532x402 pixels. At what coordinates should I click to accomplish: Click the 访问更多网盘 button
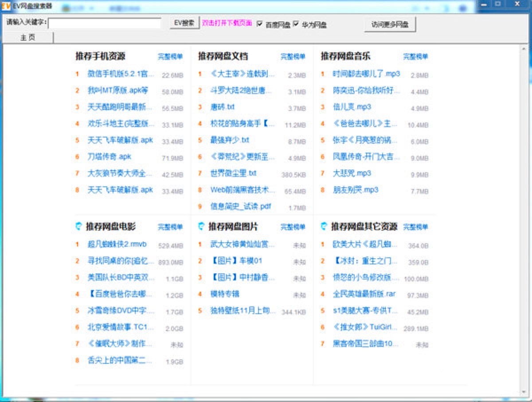click(390, 25)
